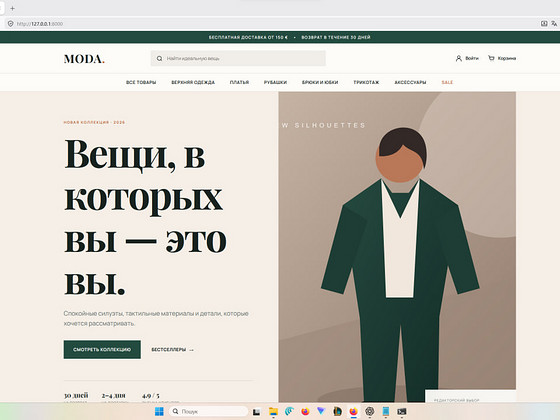Open the Войти account icon
Screen dimensions: 560x420
coord(459,58)
